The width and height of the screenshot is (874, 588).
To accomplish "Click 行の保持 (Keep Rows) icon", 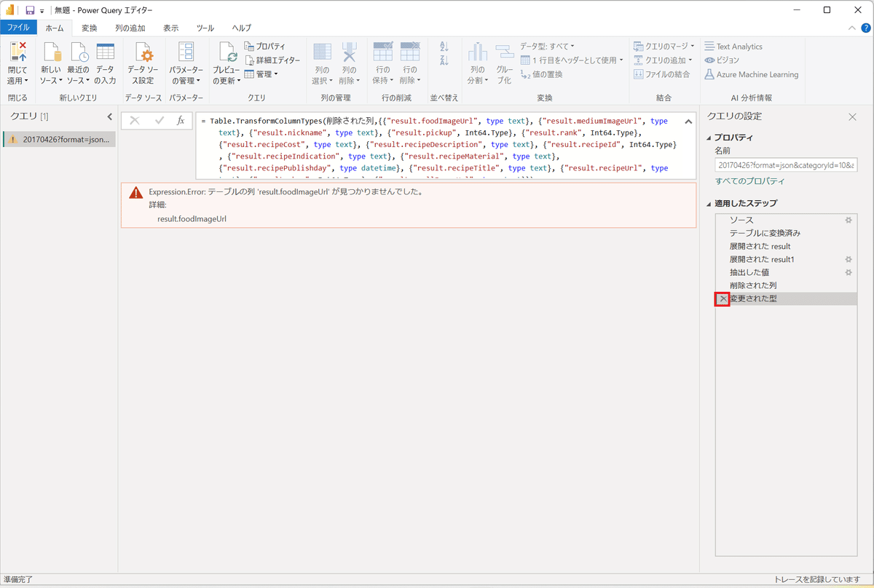I will coord(383,52).
